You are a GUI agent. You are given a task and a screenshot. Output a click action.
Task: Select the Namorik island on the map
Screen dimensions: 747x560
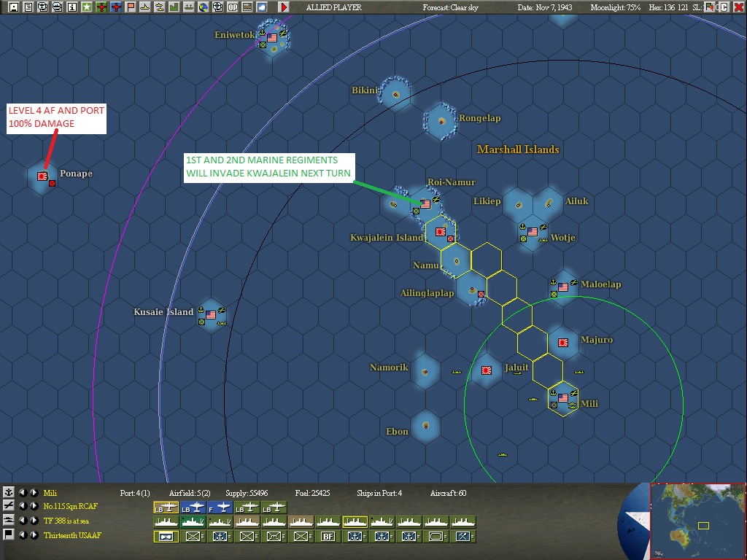click(x=425, y=371)
